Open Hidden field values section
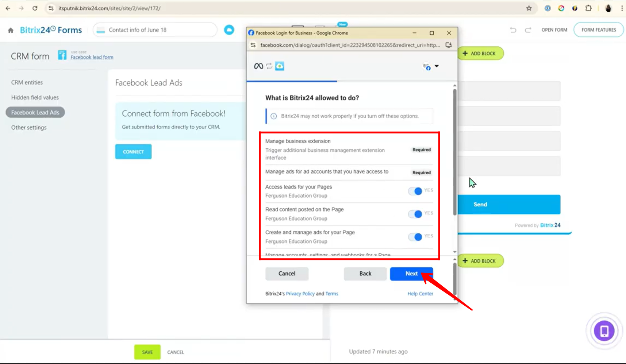Viewport: 626px width, 364px height. tap(35, 97)
